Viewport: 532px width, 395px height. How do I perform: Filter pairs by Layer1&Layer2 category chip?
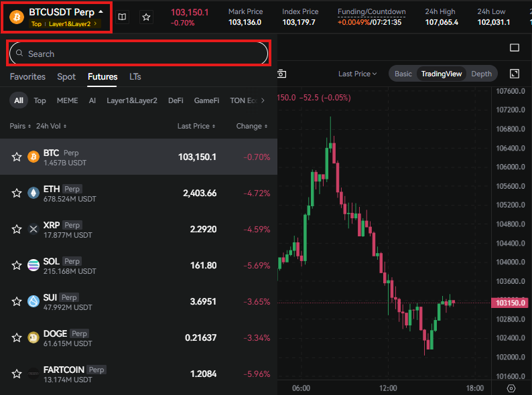[x=131, y=100]
